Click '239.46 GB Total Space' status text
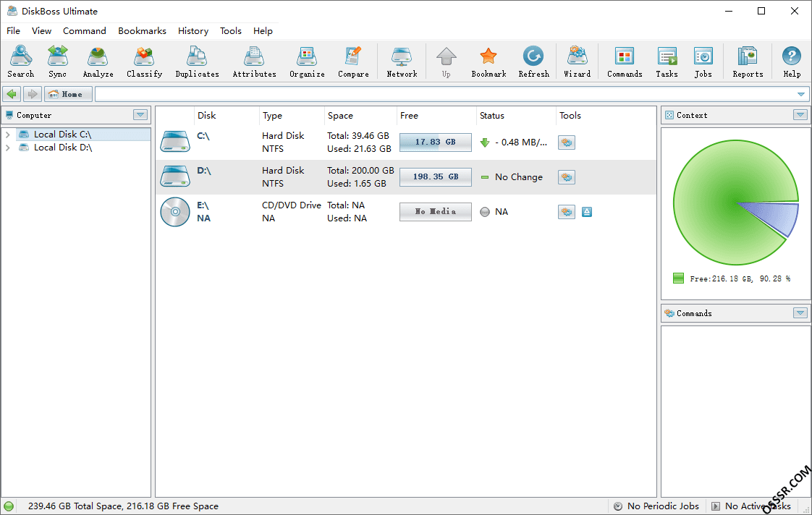This screenshot has height=515, width=812. [75, 506]
